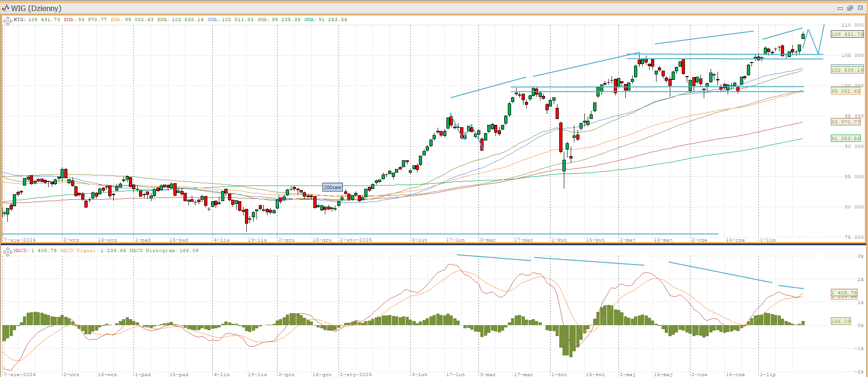Select the red EMA 93 970.77 legend entry

pos(85,20)
